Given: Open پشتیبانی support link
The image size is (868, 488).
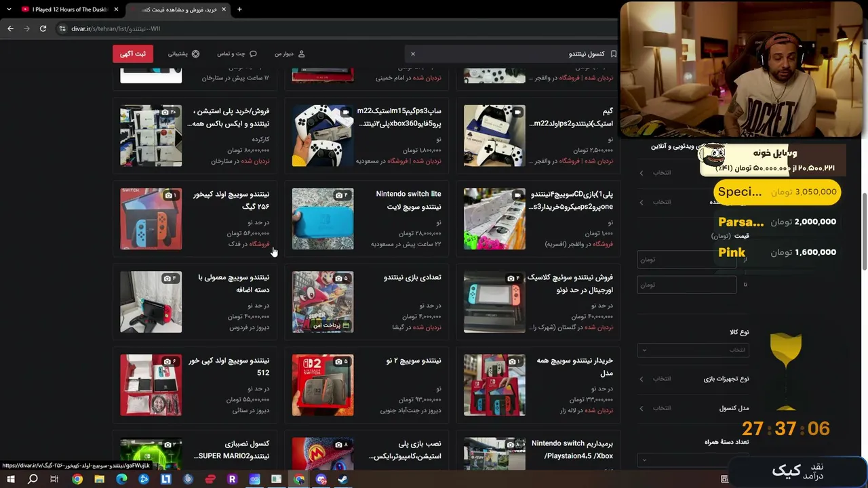Looking at the screenshot, I should [x=184, y=54].
